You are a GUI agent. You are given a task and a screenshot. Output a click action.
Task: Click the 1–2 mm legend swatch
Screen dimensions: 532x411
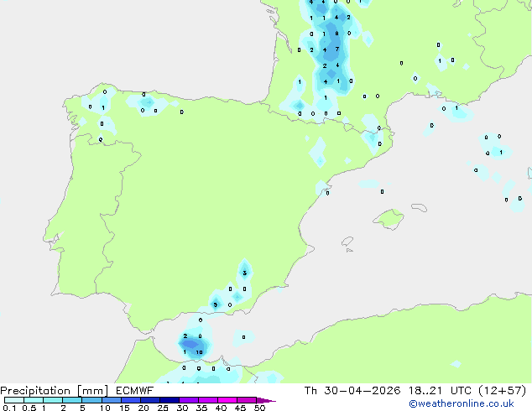(x=53, y=400)
